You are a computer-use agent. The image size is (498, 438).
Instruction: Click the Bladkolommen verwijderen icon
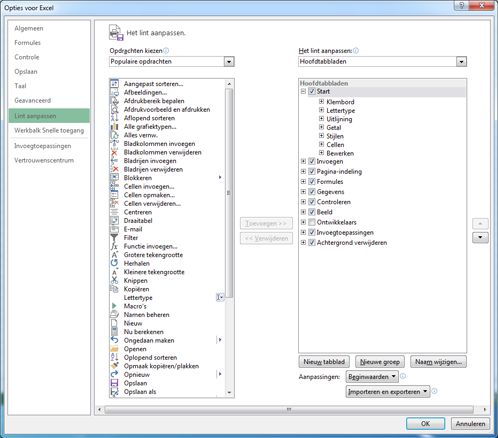click(114, 152)
